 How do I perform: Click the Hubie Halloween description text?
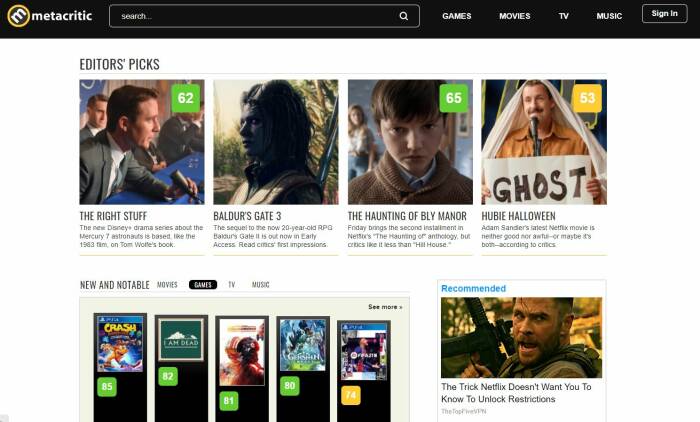click(x=538, y=236)
